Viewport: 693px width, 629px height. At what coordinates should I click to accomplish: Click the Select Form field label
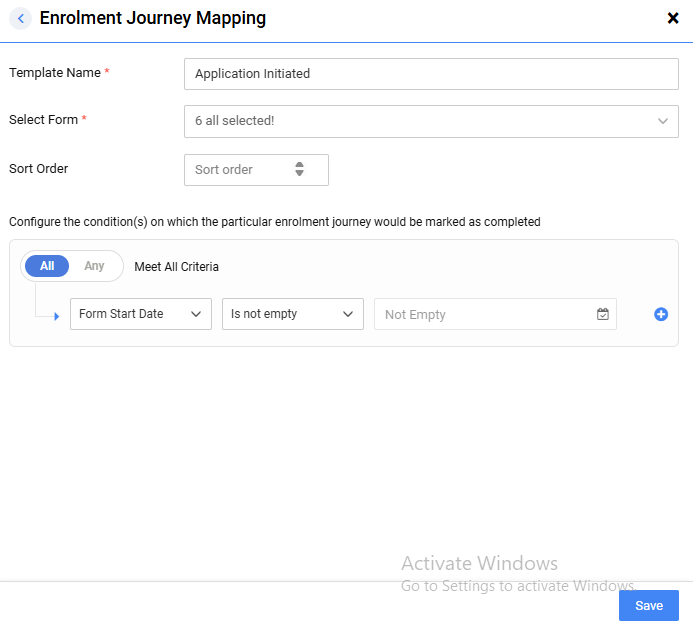click(43, 120)
